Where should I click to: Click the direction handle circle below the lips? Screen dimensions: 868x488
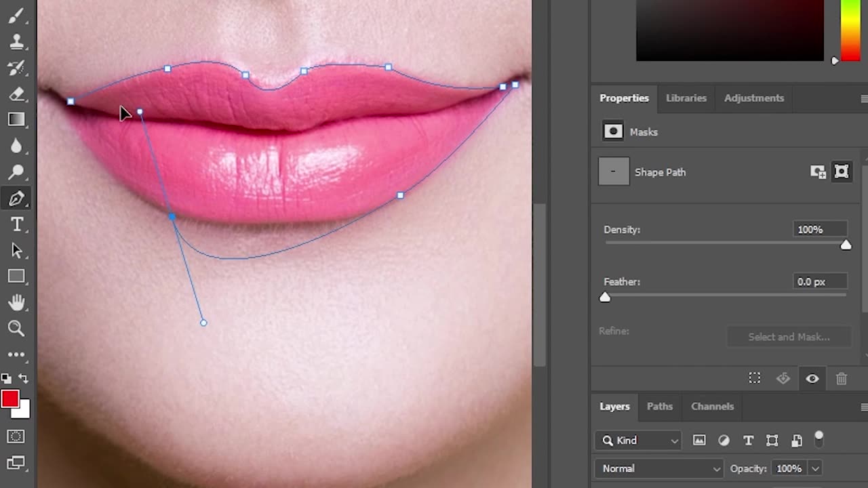203,323
